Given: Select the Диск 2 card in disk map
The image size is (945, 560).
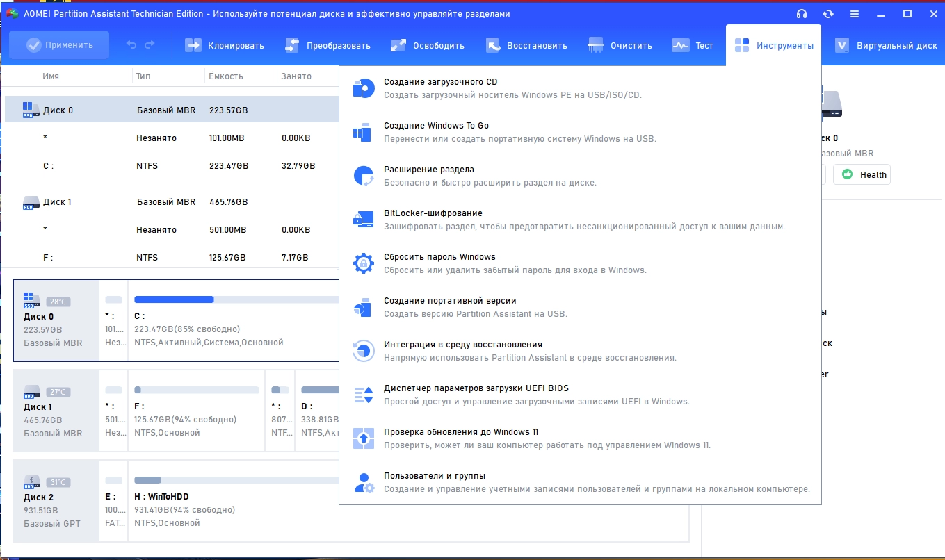Looking at the screenshot, I should (x=56, y=501).
